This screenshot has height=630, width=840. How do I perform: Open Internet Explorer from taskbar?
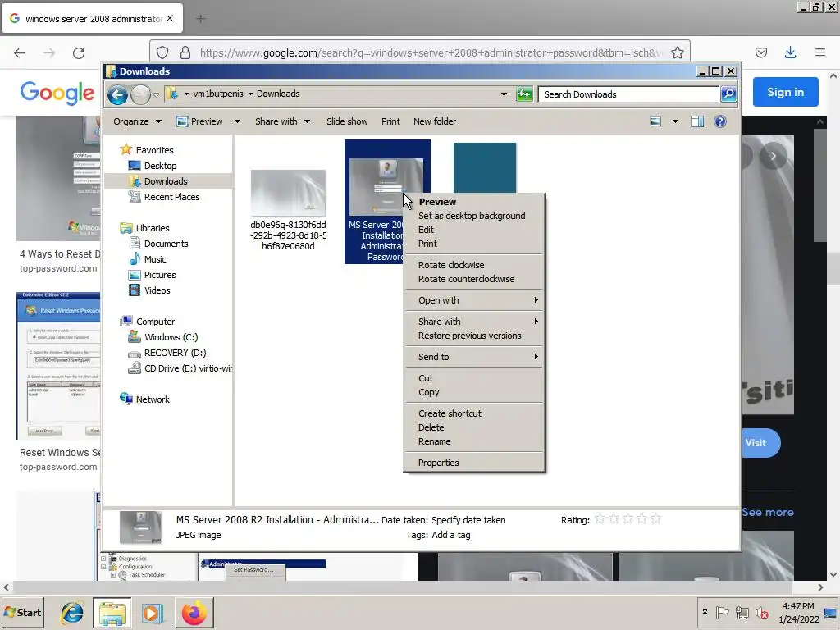[x=72, y=613]
